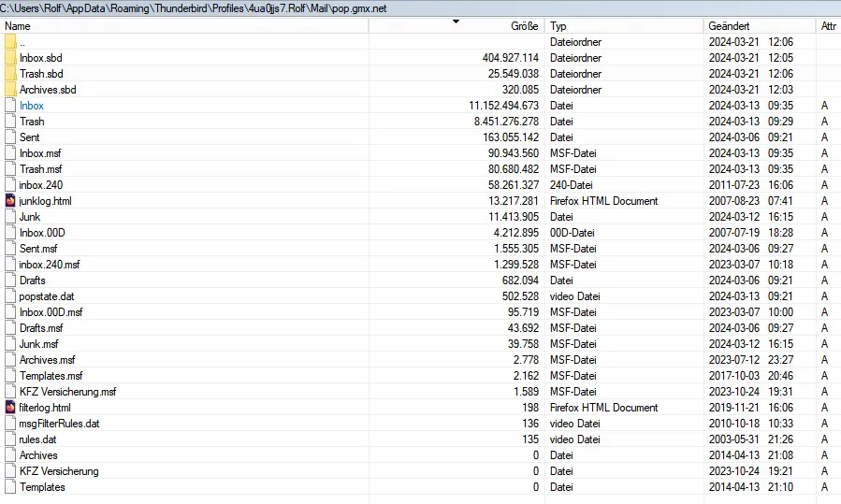Click the filterlog.html Firefox icon
Image resolution: width=841 pixels, height=504 pixels.
pyautogui.click(x=10, y=408)
